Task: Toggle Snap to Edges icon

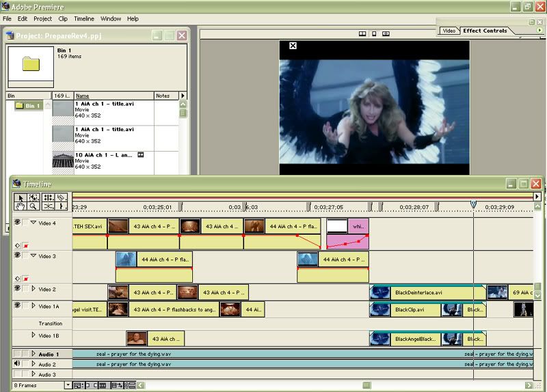Action: click(90, 385)
